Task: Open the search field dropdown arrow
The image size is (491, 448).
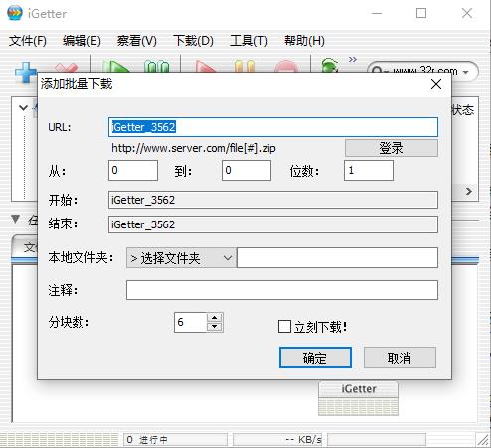Action: pos(465,72)
